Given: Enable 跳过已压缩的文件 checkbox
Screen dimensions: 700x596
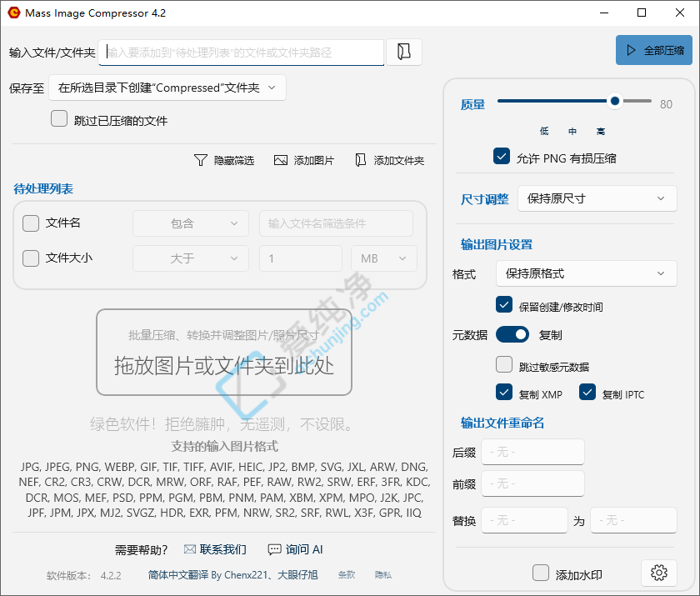Looking at the screenshot, I should pos(59,118).
